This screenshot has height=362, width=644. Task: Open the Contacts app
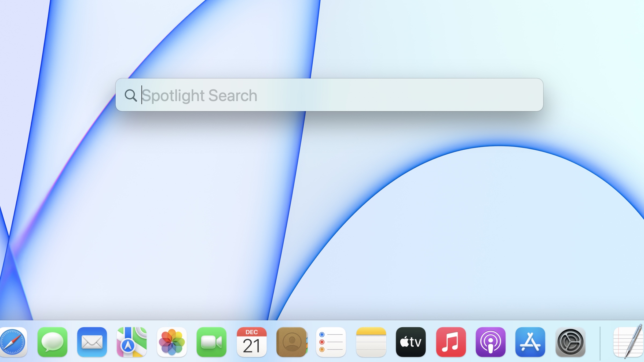[x=291, y=342]
